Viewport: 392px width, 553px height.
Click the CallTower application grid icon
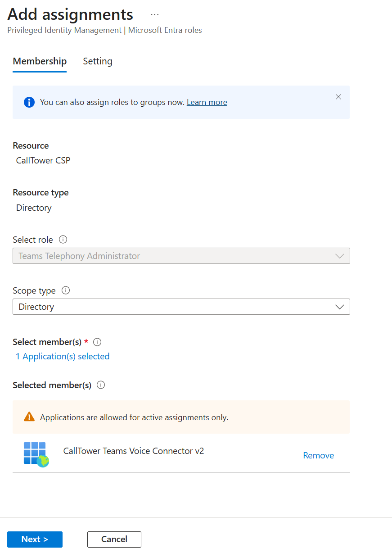36,454
